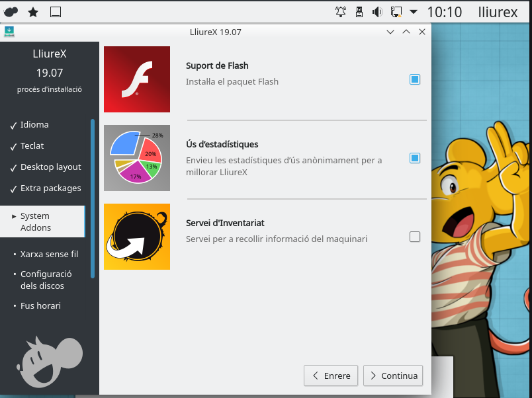
Task: Open the notifications bell in system tray
Action: tap(341, 11)
